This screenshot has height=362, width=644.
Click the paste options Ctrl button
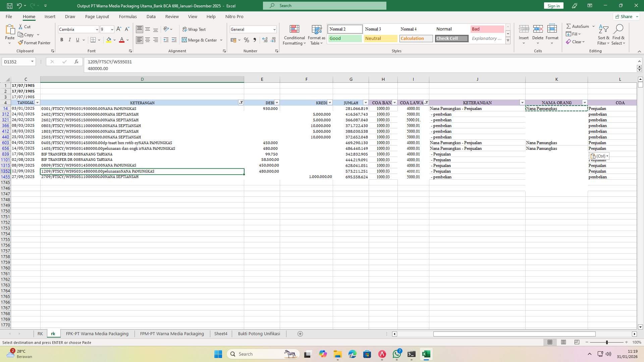(x=599, y=156)
